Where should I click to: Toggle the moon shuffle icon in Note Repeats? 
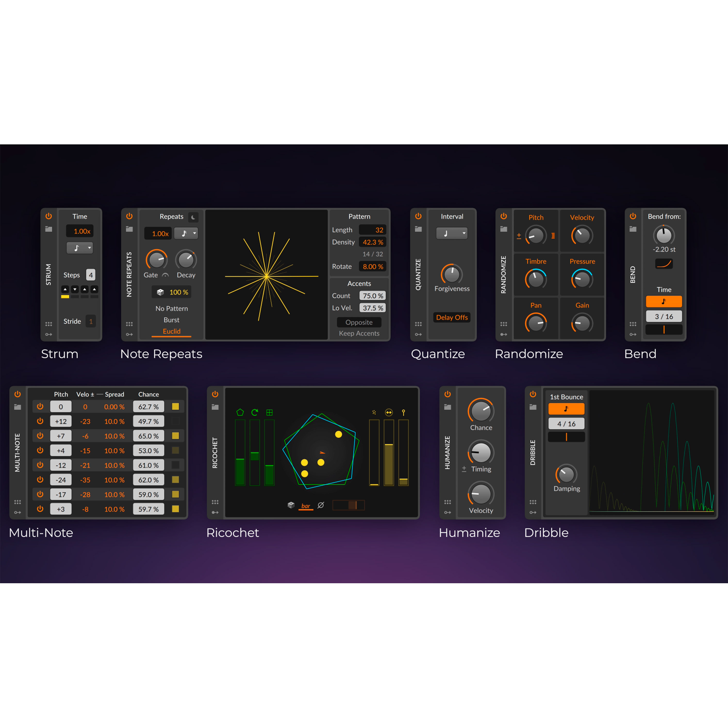click(193, 217)
